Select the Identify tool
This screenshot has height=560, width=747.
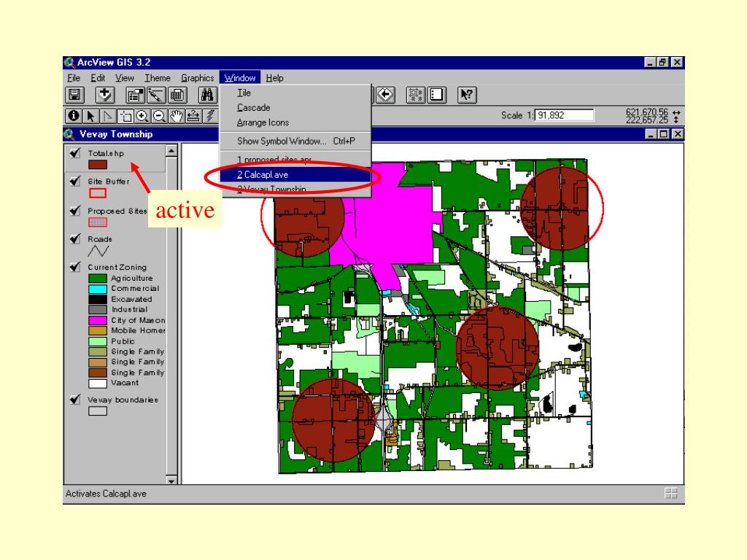pos(74,116)
